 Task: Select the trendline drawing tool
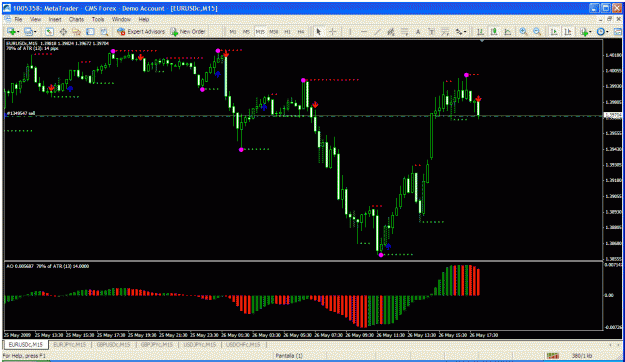coord(377,31)
